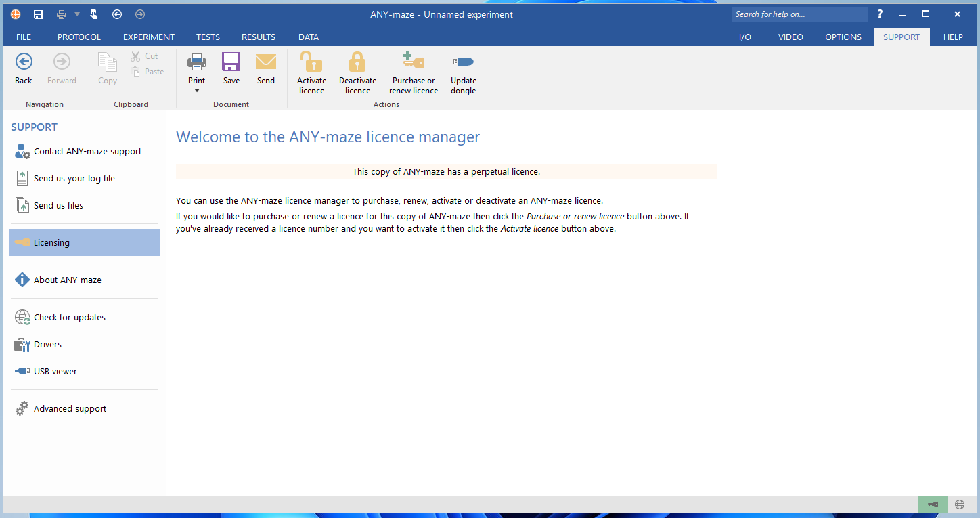Screen dimensions: 980x518
Task: Expand the Print dropdown arrow in the ribbon
Action: (x=197, y=91)
